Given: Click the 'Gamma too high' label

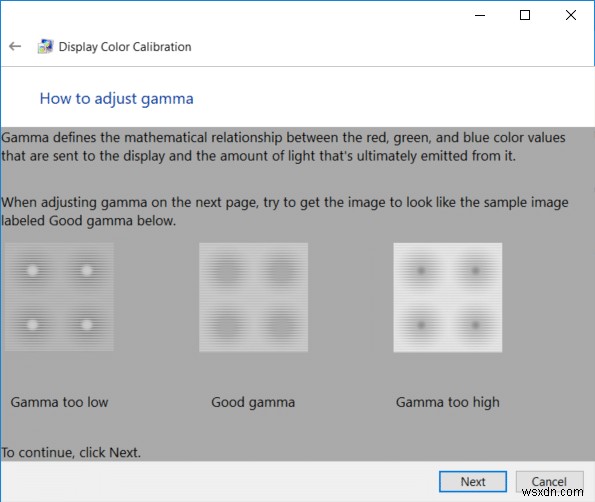Looking at the screenshot, I should (448, 403).
